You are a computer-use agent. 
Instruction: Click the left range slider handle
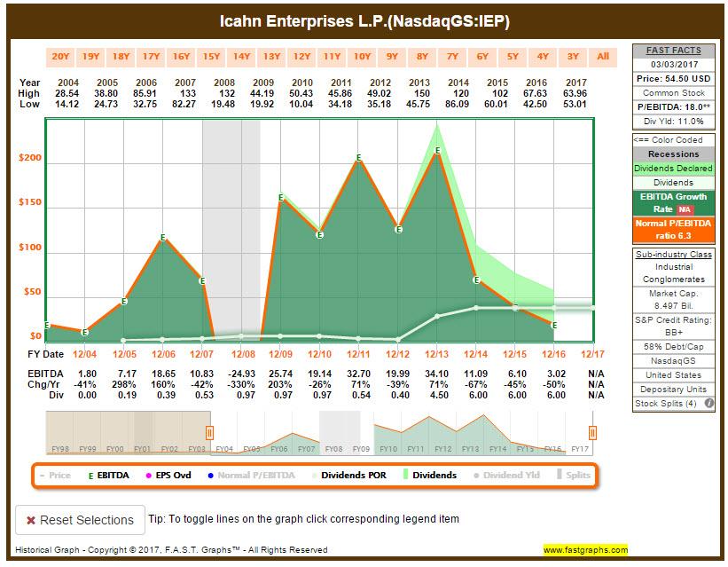(x=209, y=433)
